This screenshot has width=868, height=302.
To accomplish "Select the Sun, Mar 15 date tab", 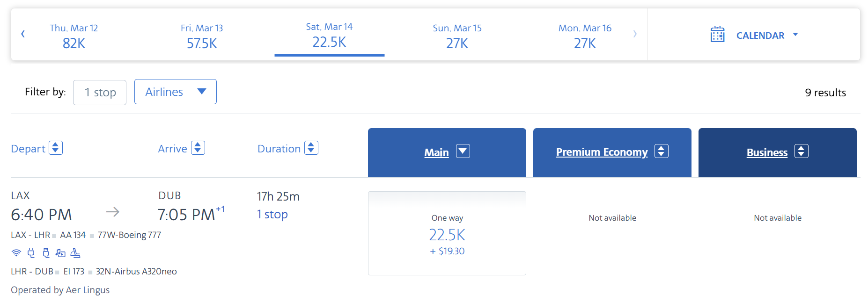I will [457, 36].
